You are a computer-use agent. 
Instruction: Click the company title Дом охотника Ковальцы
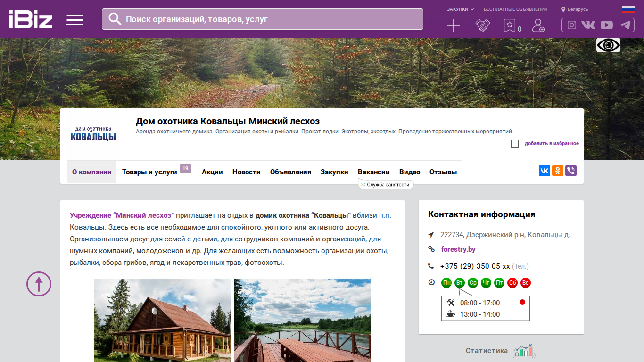click(228, 121)
